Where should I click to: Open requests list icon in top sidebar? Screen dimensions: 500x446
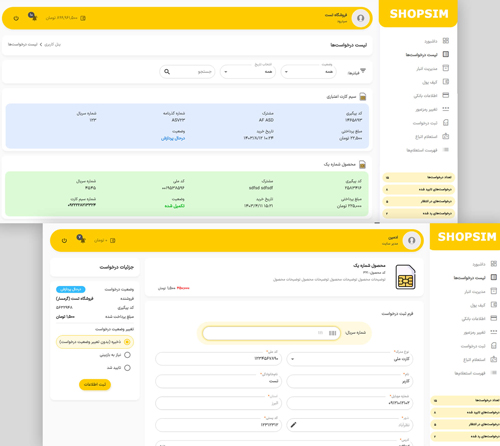click(x=446, y=54)
